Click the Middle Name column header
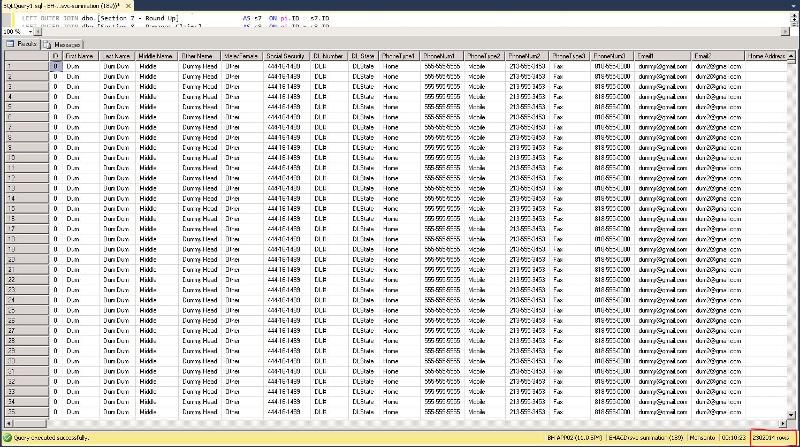This screenshot has width=800, height=447. [x=157, y=56]
